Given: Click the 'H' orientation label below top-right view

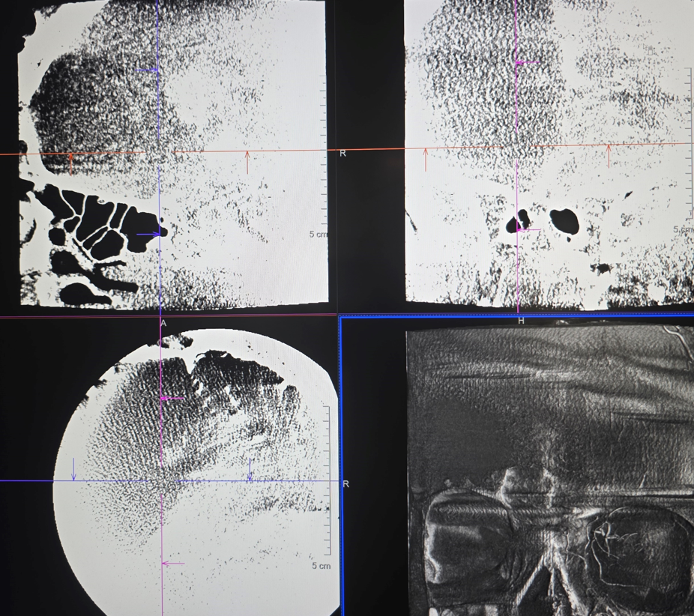Looking at the screenshot, I should [x=521, y=321].
